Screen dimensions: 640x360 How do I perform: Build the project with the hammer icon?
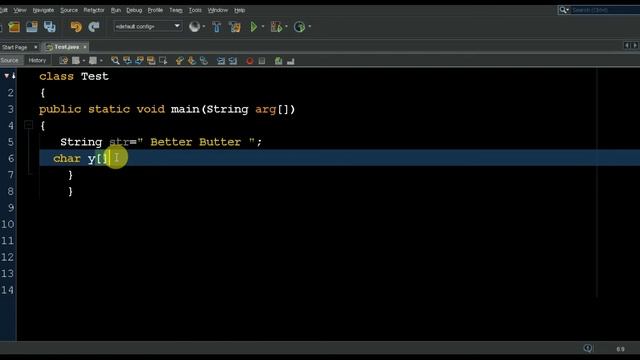[x=217, y=27]
